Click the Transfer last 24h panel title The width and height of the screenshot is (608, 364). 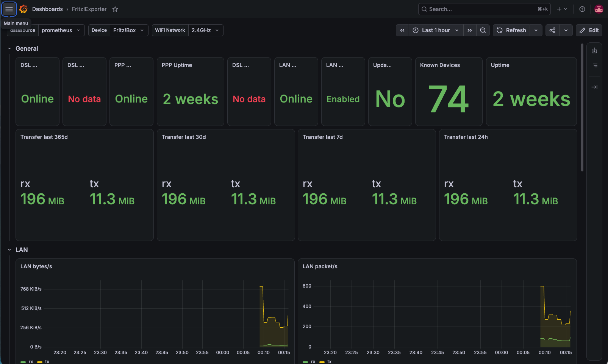pos(466,137)
